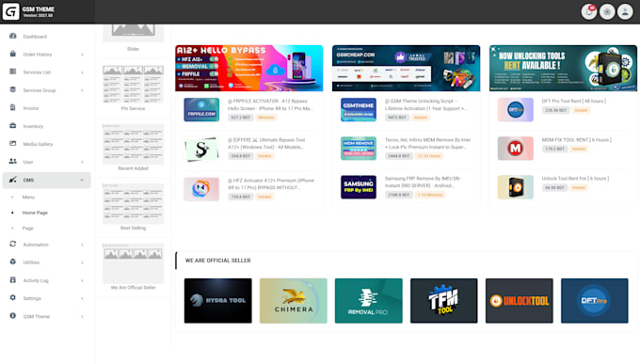The width and height of the screenshot is (640, 364).
Task: Click the Inventory briefcase icon
Action: click(12, 126)
